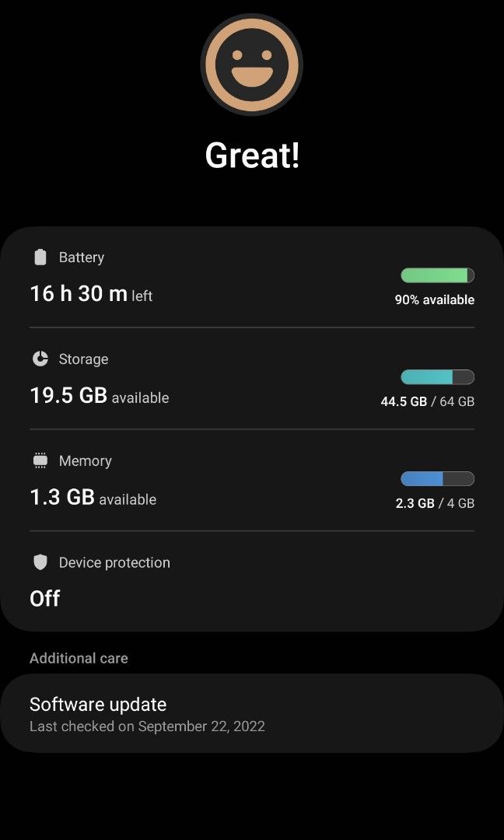Open the Device protection label
The height and width of the screenshot is (840, 504).
(114, 562)
